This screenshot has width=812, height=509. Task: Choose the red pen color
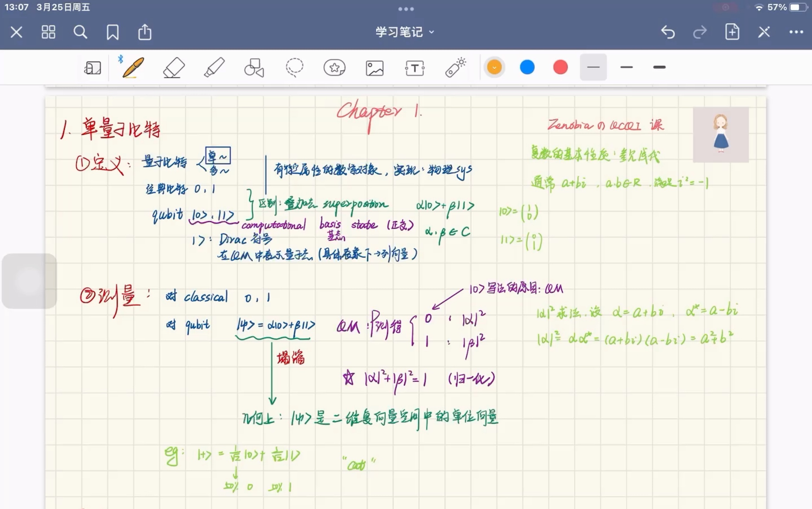tap(560, 67)
